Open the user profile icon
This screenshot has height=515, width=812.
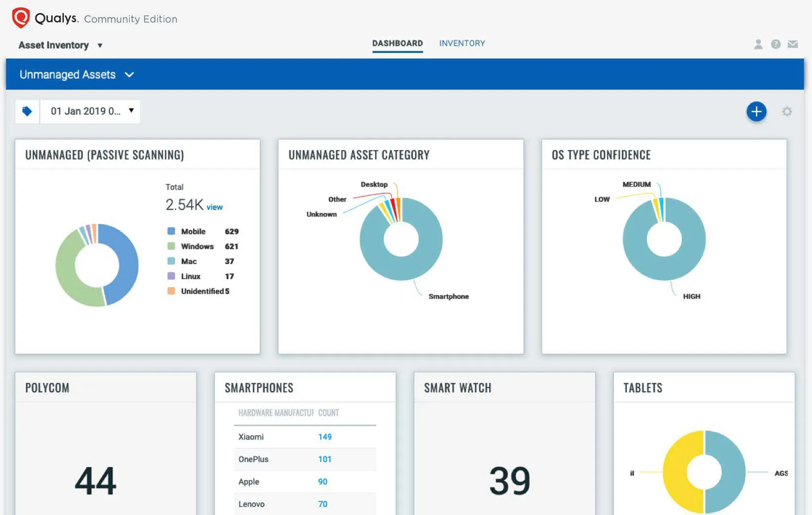(x=758, y=45)
